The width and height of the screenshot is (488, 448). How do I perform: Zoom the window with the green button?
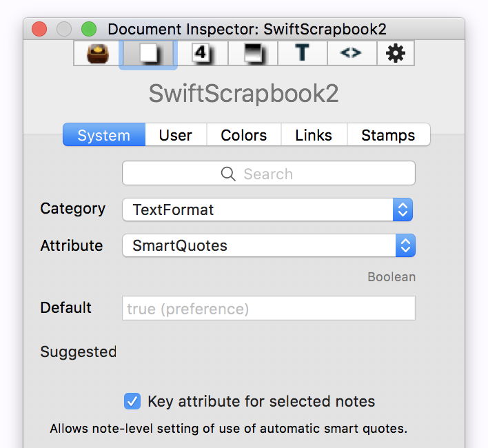pos(89,29)
